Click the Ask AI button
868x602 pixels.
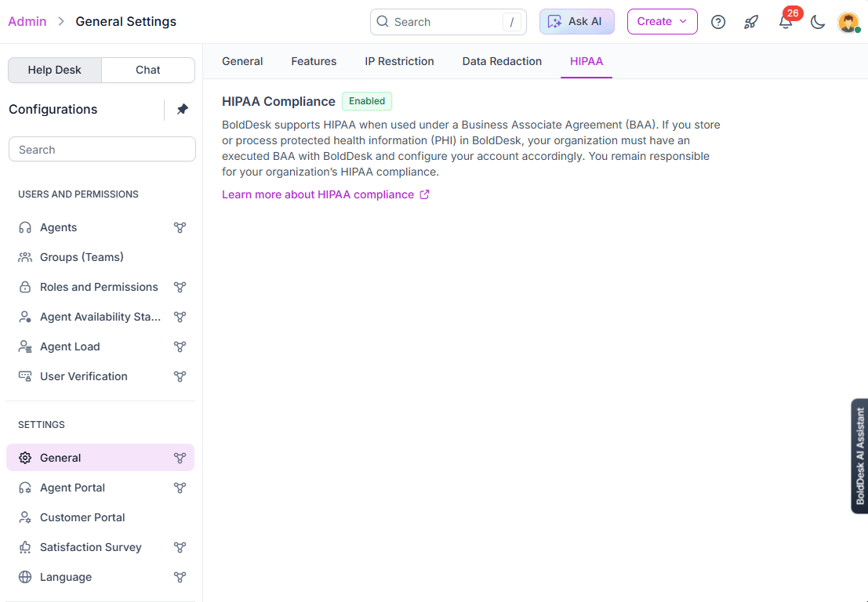point(576,21)
